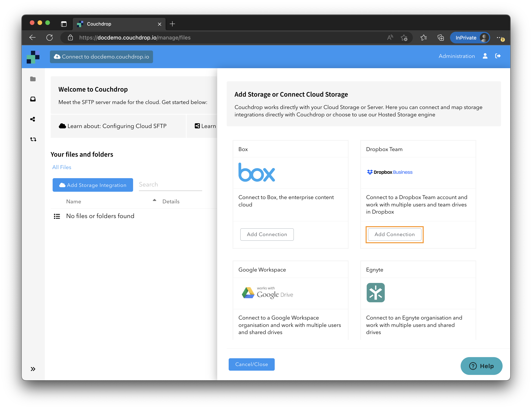Click the Name sort arrow

coord(154,200)
